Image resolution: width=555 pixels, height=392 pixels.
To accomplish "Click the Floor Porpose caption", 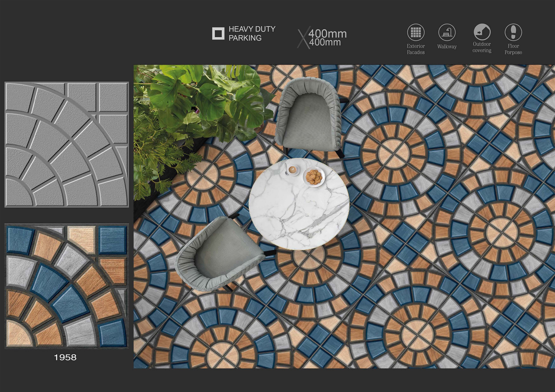I will click(x=513, y=49).
